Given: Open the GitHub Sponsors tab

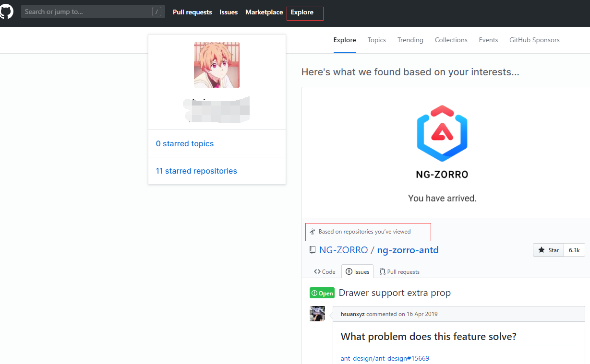Looking at the screenshot, I should pos(534,40).
